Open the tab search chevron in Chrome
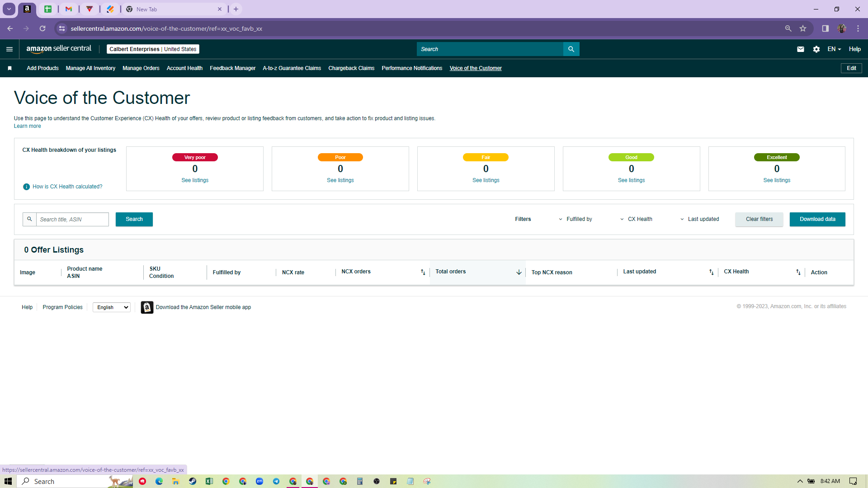The image size is (868, 488). coord(9,9)
